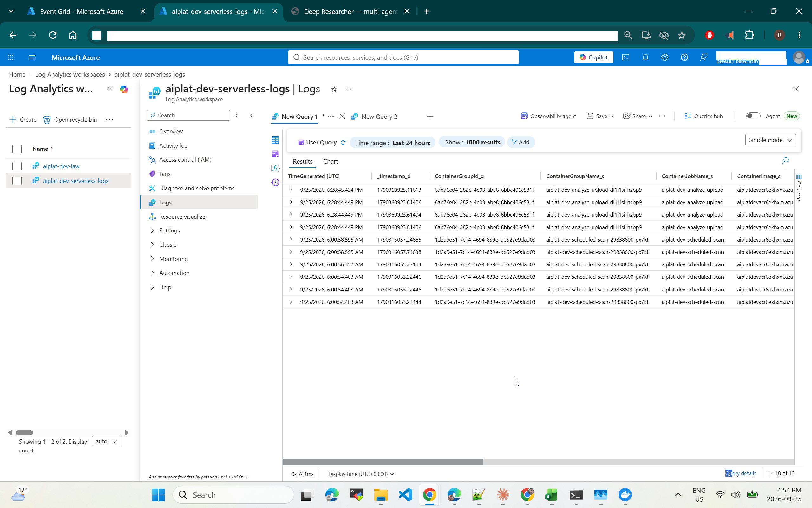Viewport: 812px width, 508px height.
Task: Click the workspace list horizontal scrollbar thumb
Action: coord(24,432)
